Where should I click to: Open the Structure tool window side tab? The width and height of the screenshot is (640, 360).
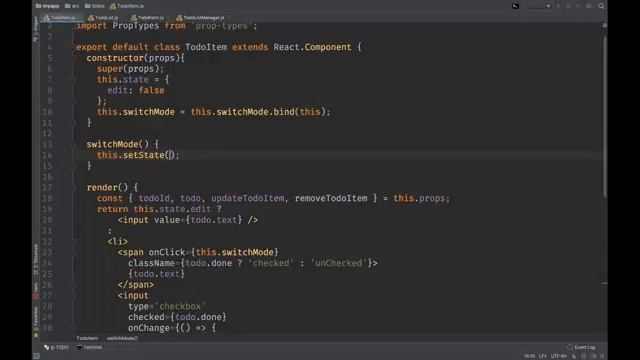tap(36, 260)
